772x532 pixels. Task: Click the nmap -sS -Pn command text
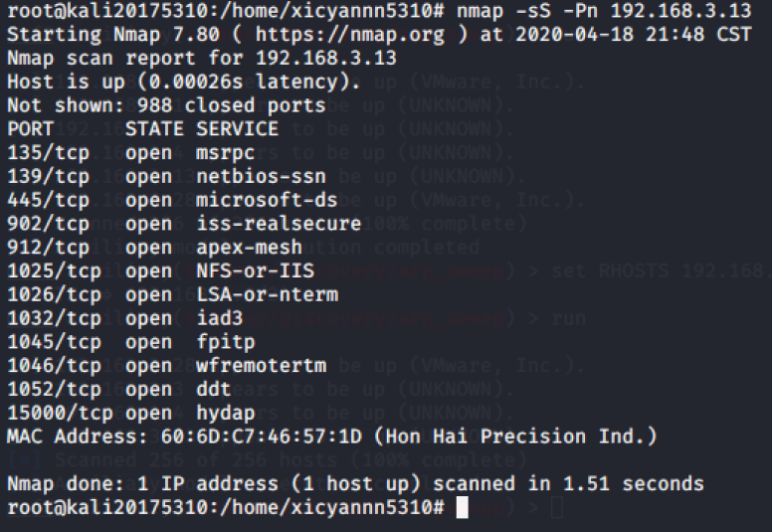click(x=604, y=11)
